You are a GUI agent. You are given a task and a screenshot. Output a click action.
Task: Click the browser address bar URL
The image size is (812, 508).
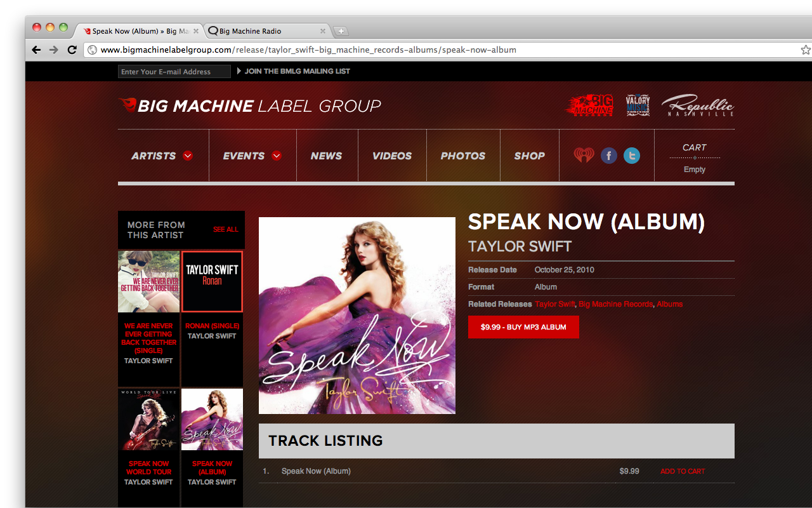click(308, 50)
